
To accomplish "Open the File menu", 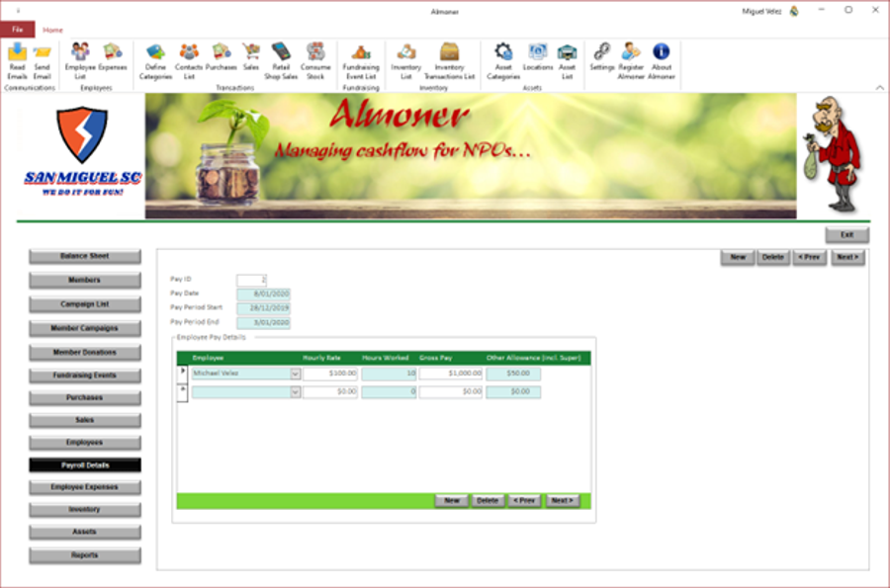I will tap(18, 30).
